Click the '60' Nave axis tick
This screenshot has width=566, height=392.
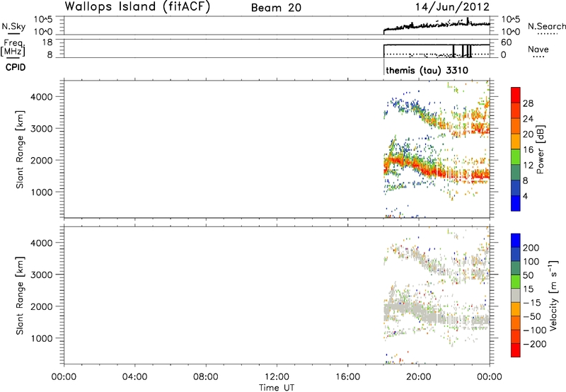point(506,42)
